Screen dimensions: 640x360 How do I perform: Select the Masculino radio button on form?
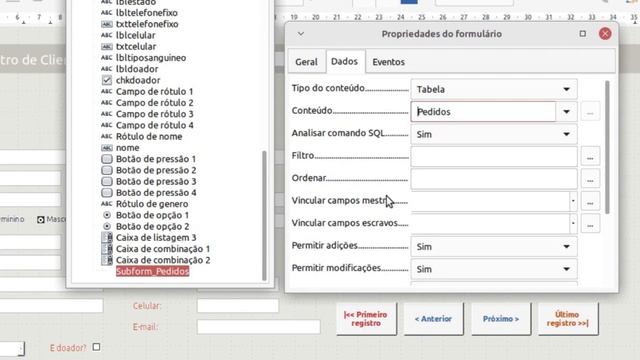[40, 220]
